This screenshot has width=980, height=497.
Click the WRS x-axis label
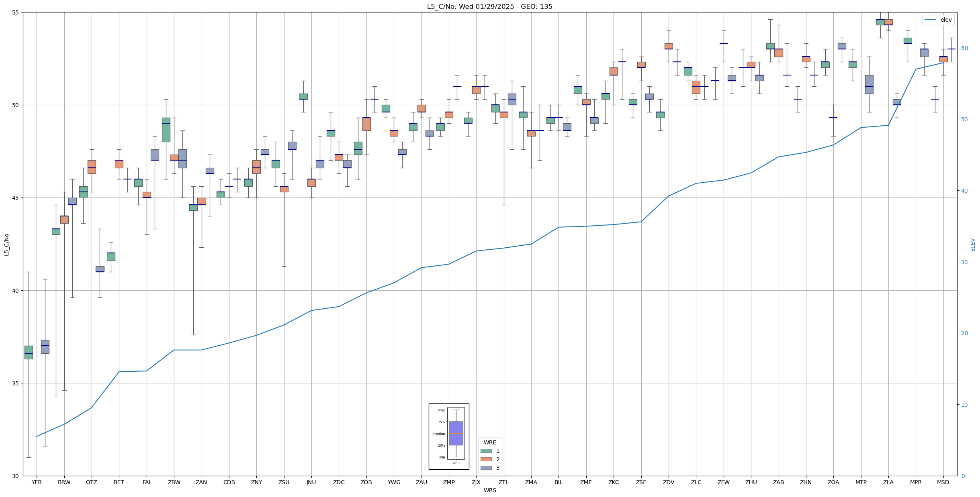(489, 490)
